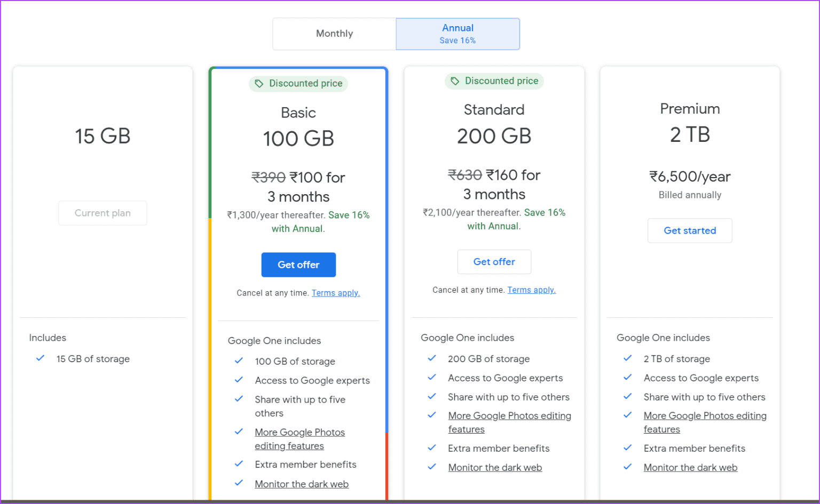The image size is (820, 504).
Task: Click the struck-through ₹630 price
Action: click(465, 175)
